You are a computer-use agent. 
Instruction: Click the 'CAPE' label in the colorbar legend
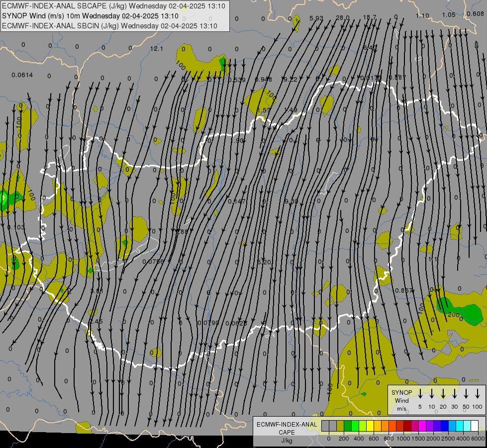point(287,433)
